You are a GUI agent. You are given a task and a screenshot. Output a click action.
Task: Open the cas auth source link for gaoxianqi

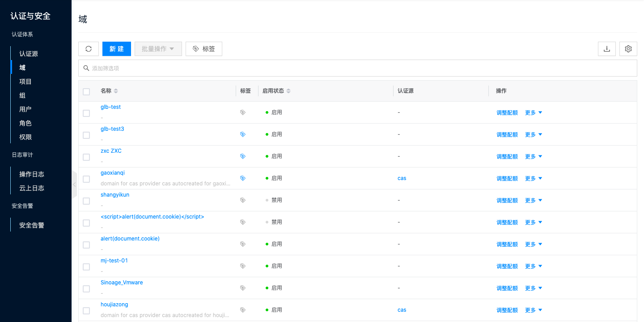[402, 178]
